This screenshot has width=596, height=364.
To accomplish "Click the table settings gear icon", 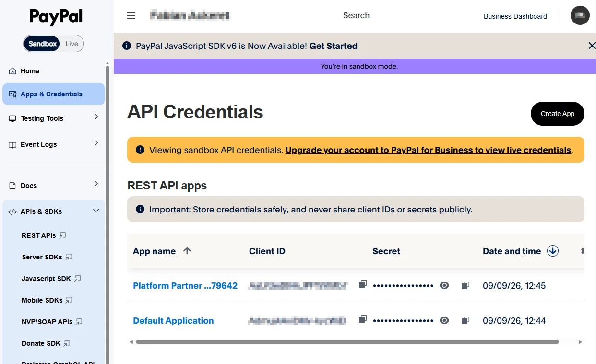I will [x=583, y=251].
